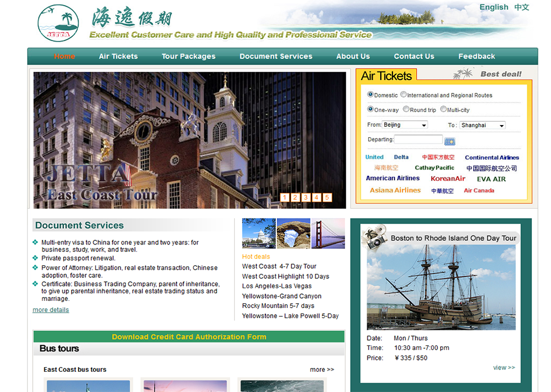The image size is (551, 392).
Task: Open Yellowstone-Grand Canyon deal
Action: coord(282,296)
